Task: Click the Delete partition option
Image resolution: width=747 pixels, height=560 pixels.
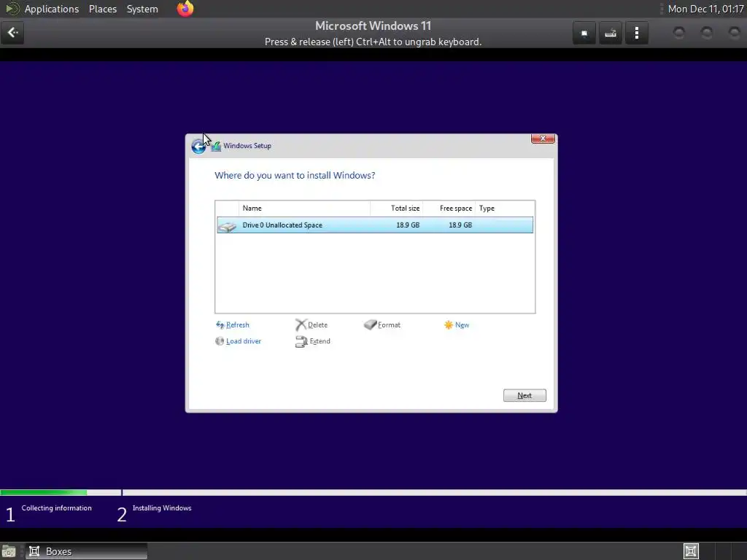Action: click(x=317, y=324)
